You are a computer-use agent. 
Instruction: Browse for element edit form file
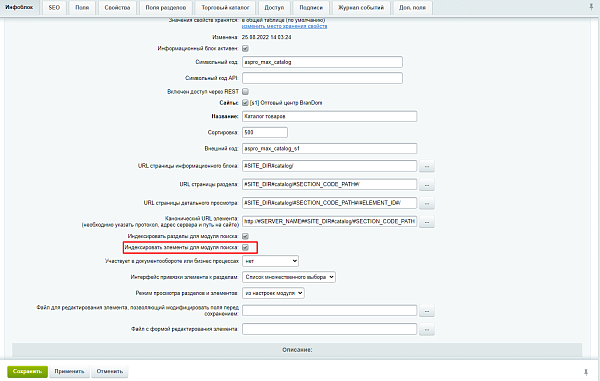(427, 329)
